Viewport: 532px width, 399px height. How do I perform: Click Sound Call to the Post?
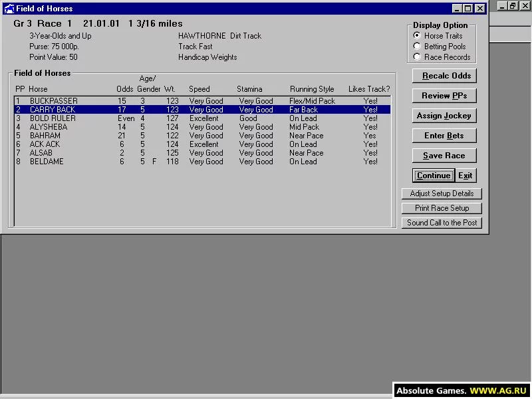[x=442, y=223]
